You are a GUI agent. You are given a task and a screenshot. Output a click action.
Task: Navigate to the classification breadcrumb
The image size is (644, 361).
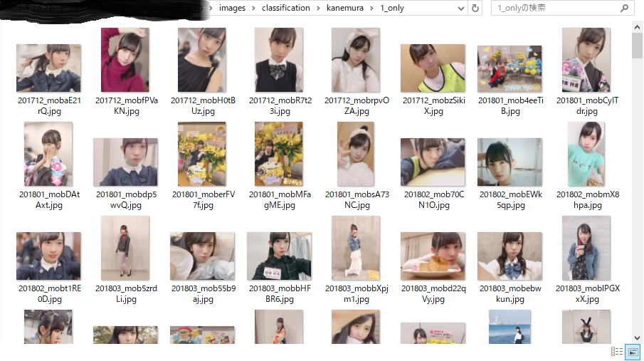[x=286, y=8]
